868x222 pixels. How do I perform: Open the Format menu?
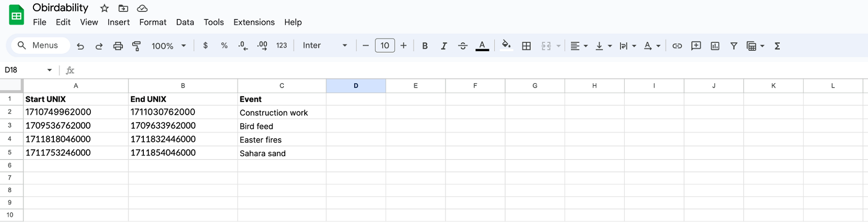click(x=152, y=22)
